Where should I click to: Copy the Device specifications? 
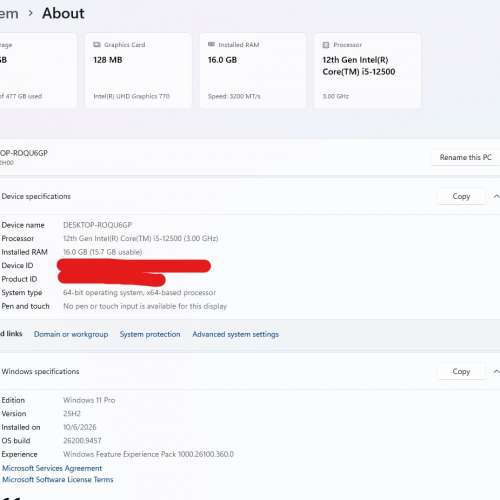(461, 196)
